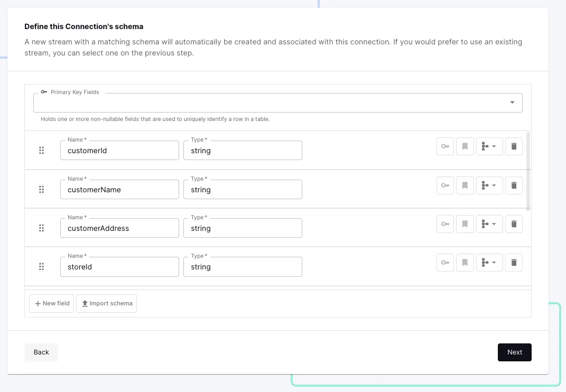Screen dimensions: 566x392
Task: Add a New field
Action: [52, 304]
